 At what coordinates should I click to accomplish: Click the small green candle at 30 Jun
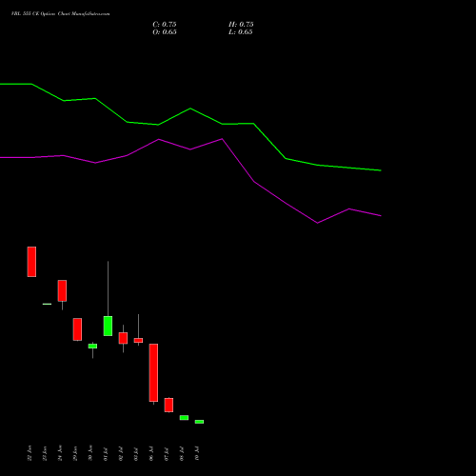point(92,346)
